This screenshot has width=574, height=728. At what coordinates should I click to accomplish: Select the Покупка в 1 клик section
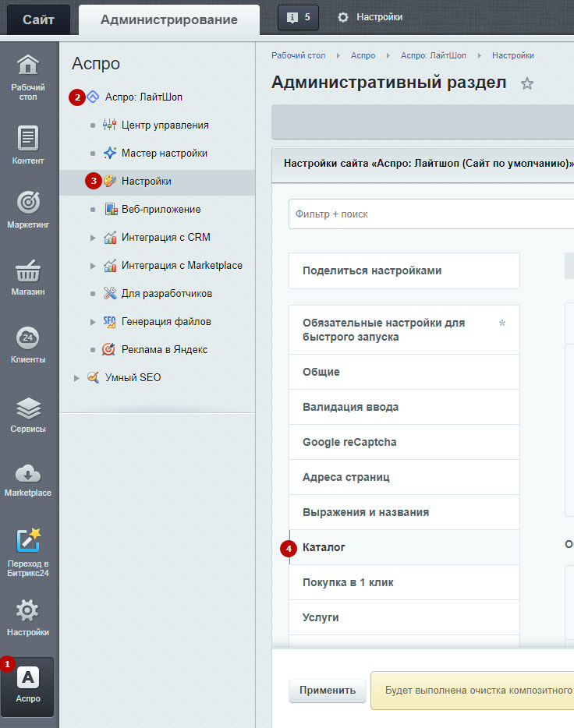pyautogui.click(x=404, y=582)
